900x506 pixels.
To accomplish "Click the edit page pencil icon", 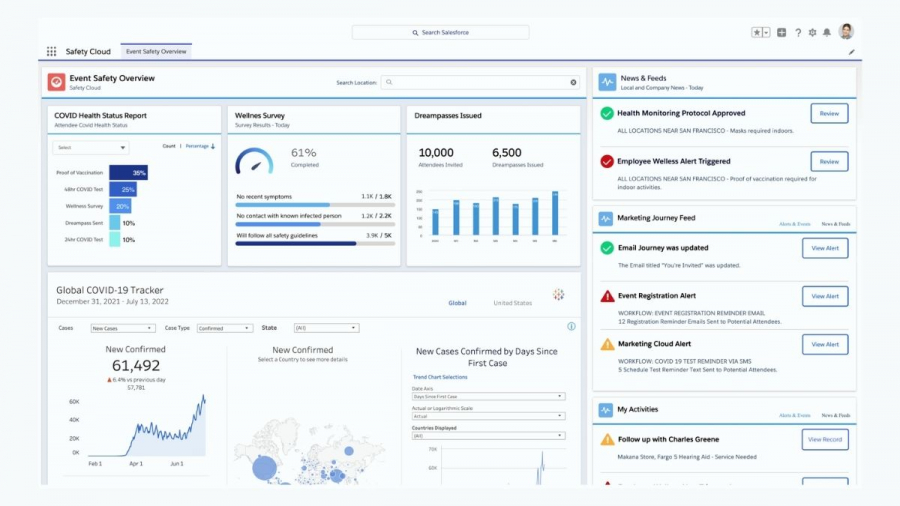I will point(852,51).
